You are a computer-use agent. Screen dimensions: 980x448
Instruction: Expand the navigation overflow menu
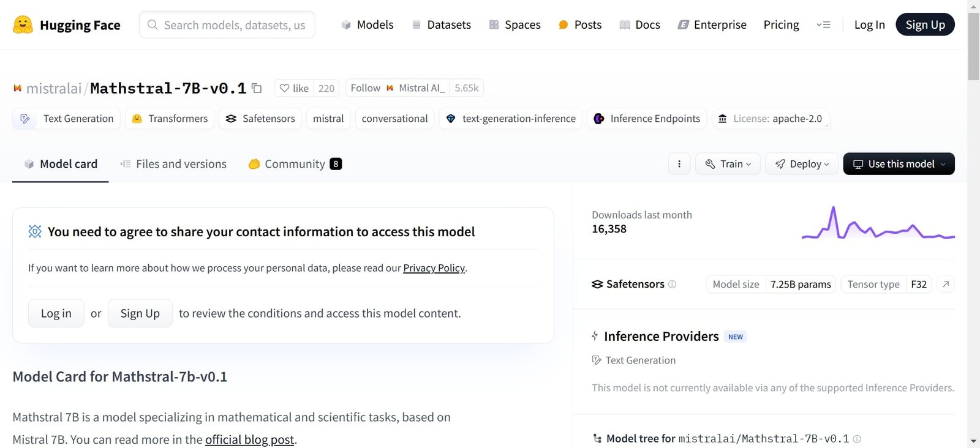click(823, 25)
